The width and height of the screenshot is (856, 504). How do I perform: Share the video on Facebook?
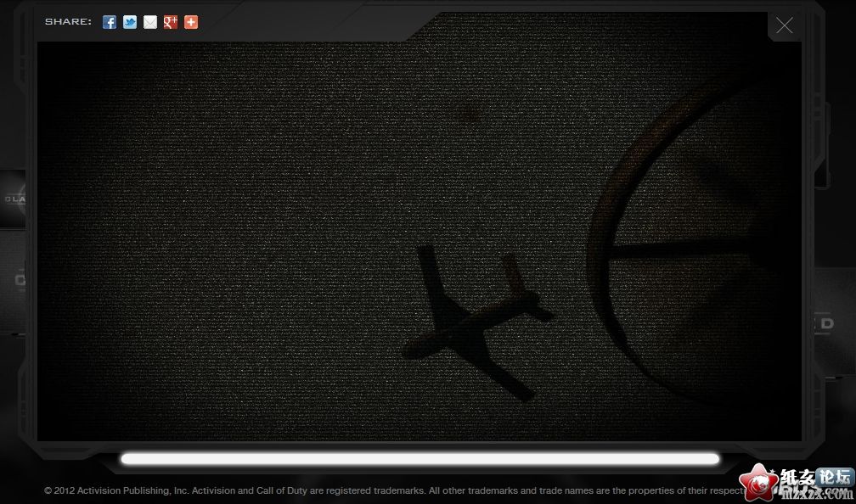[110, 22]
